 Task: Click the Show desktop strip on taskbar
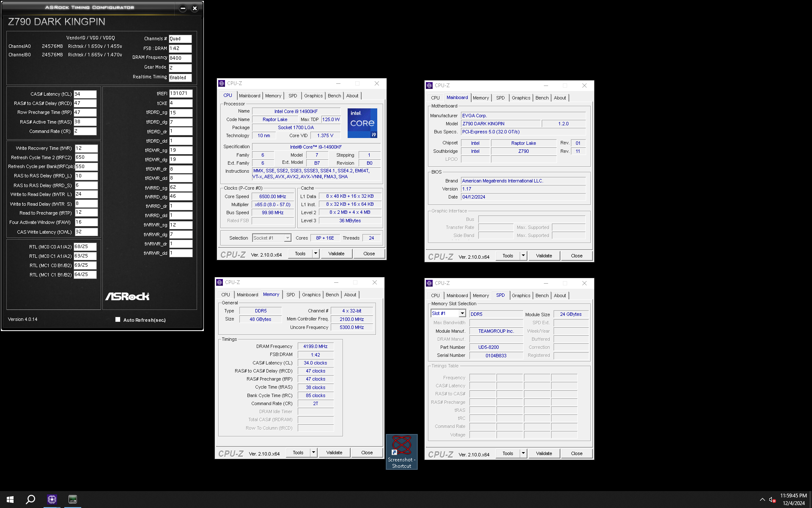click(x=810, y=500)
